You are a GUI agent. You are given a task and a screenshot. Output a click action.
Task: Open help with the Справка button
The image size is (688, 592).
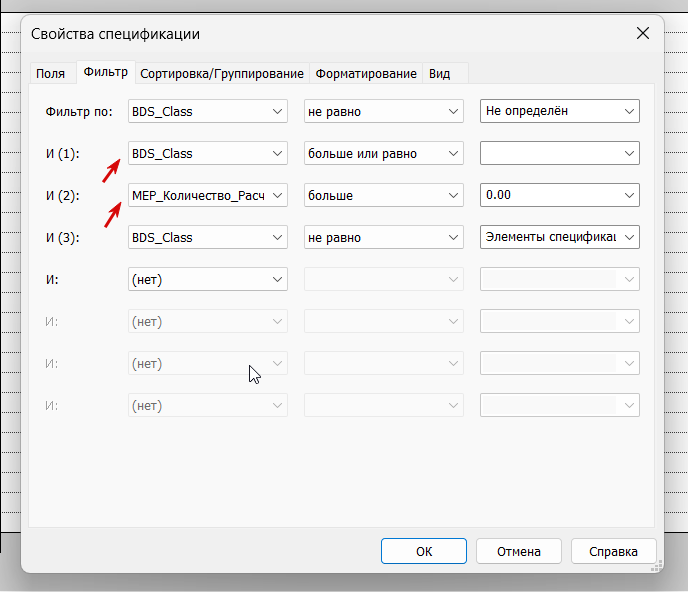pos(613,551)
